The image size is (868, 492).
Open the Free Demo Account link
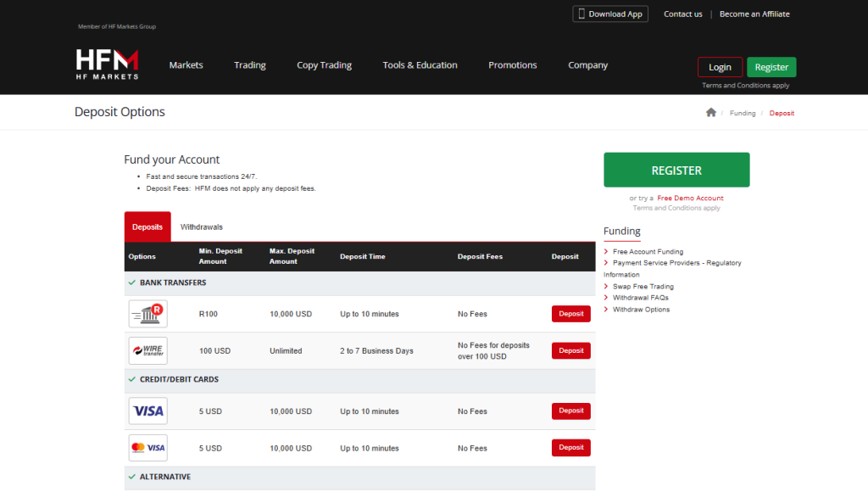(690, 198)
